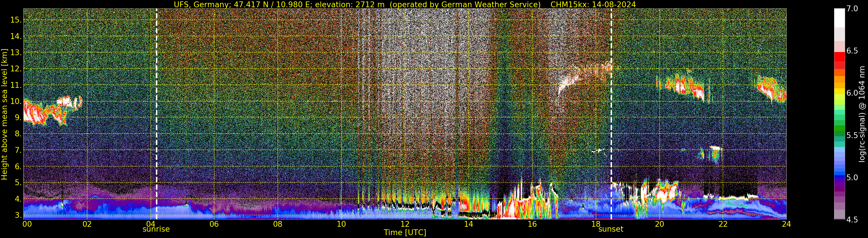Click the "20" time axis tick label
This screenshot has height=238, width=868.
[659, 224]
